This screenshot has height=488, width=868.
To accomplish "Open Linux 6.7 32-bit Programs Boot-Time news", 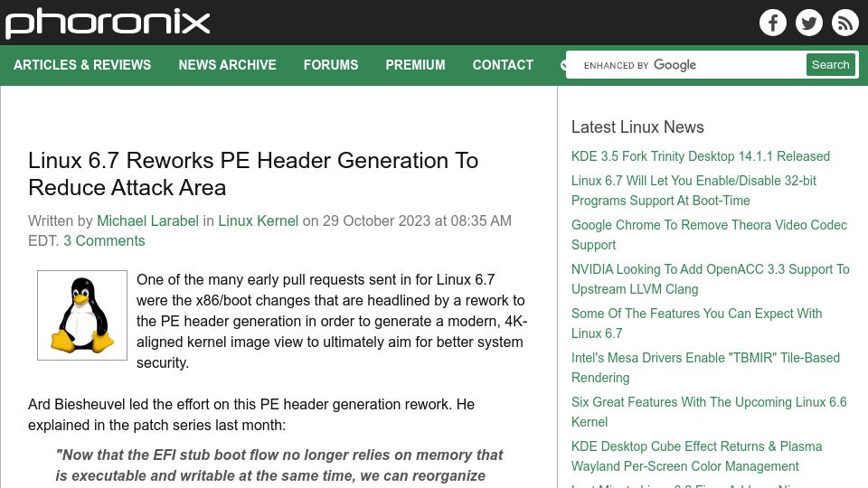I will point(693,191).
